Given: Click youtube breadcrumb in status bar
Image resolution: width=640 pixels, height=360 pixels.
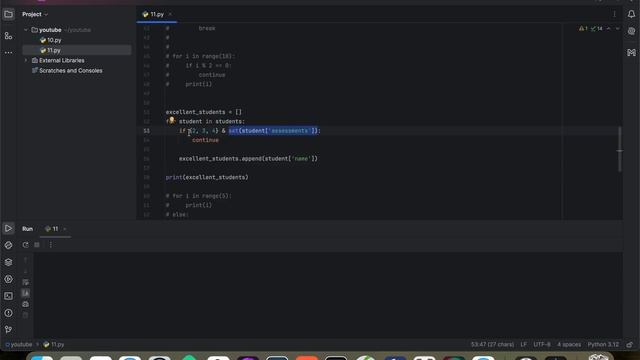Looking at the screenshot, I should [19, 344].
